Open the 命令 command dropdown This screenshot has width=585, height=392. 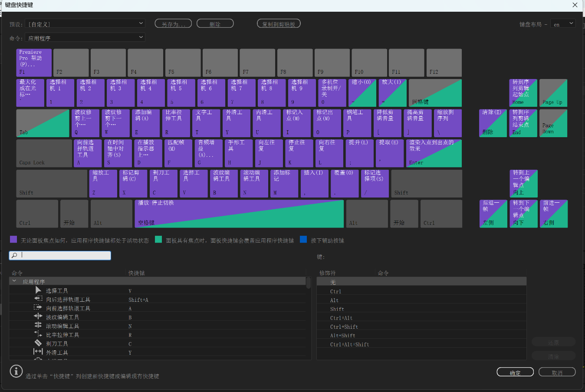[x=85, y=38]
